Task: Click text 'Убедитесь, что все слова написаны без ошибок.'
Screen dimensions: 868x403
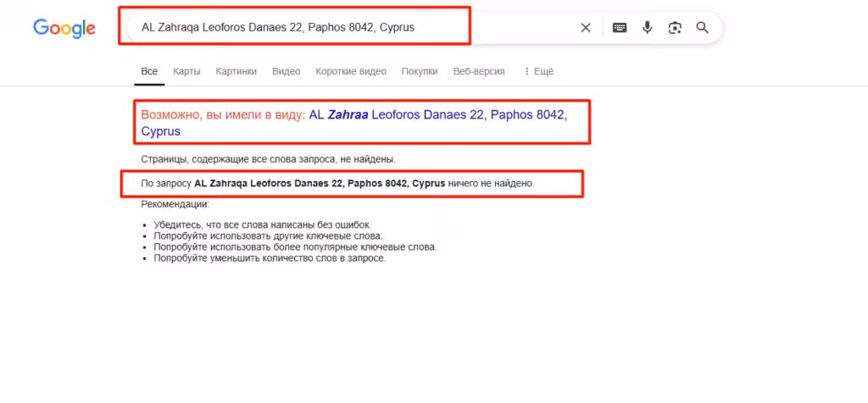Action: 263,225
